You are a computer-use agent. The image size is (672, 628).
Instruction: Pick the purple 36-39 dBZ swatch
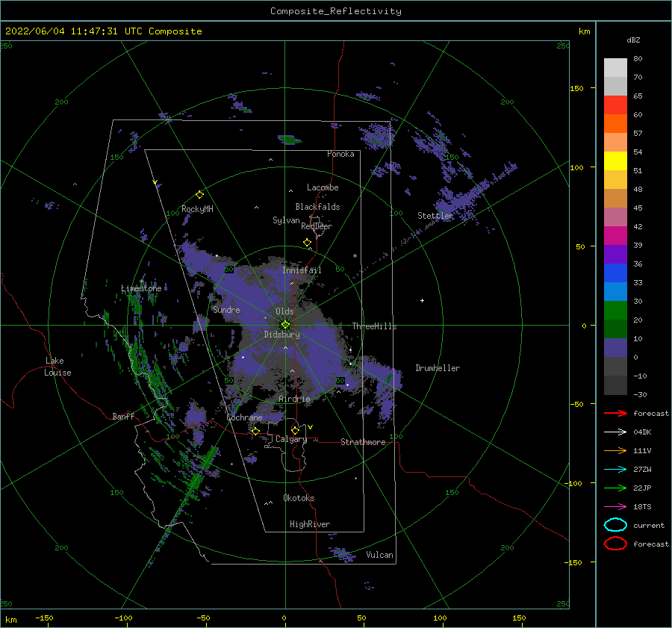(x=615, y=255)
